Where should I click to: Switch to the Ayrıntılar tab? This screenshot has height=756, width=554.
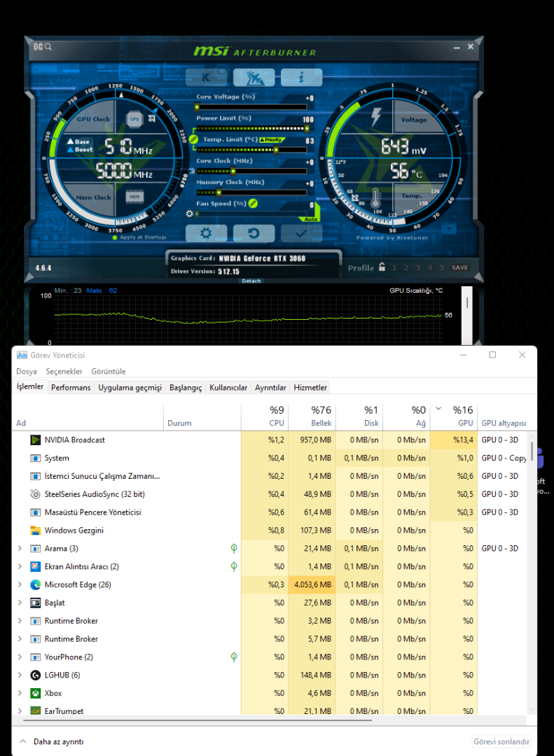click(x=271, y=388)
